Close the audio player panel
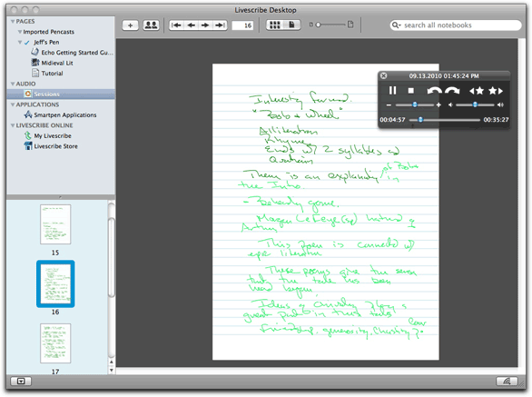This screenshot has height=397, width=532. pos(383,75)
